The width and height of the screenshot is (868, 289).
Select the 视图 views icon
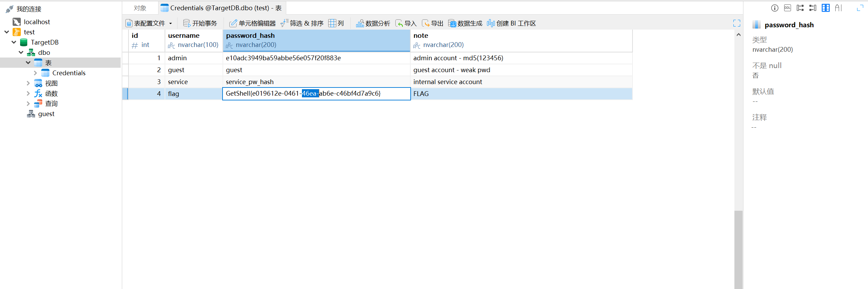[x=38, y=83]
